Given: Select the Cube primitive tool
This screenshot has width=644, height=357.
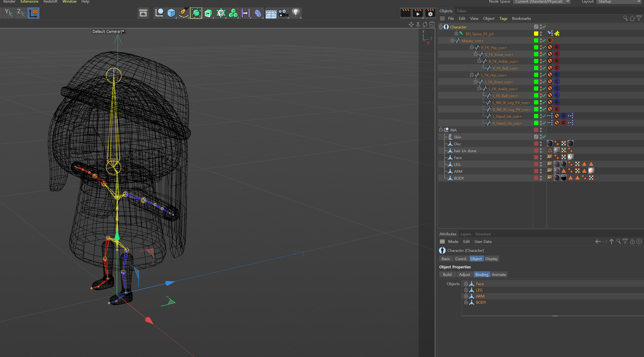Looking at the screenshot, I should coord(171,13).
